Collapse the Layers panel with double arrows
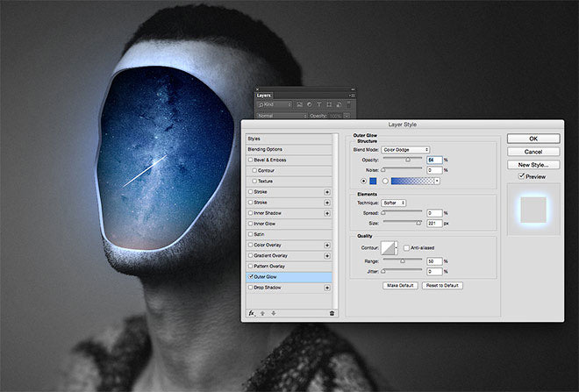Image resolution: width=579 pixels, height=392 pixels. [x=353, y=89]
